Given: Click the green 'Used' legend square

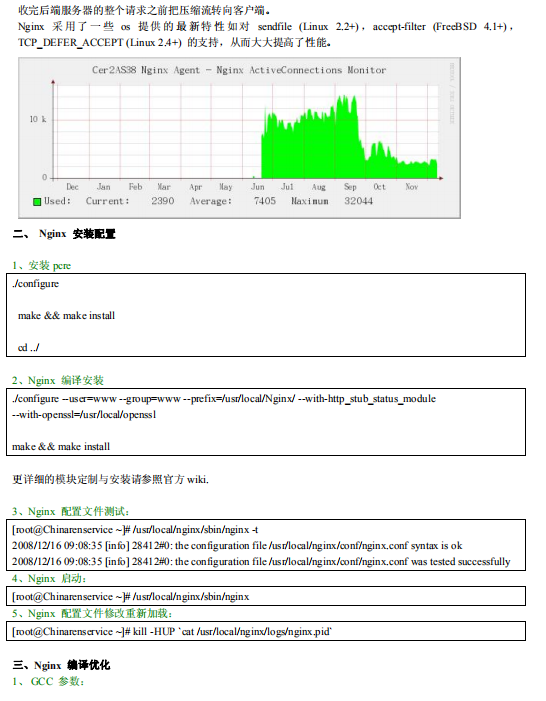Looking at the screenshot, I should click(x=38, y=202).
